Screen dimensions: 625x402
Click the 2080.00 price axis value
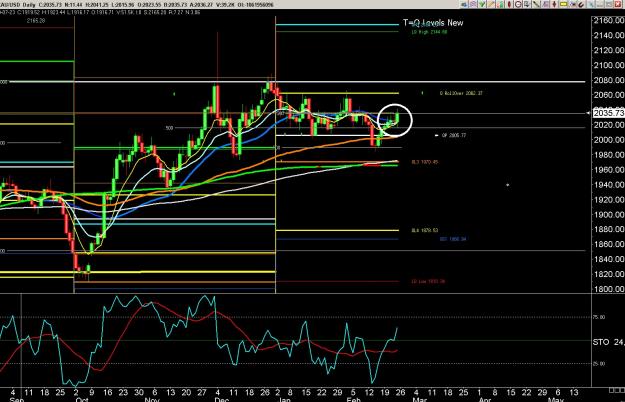point(608,80)
